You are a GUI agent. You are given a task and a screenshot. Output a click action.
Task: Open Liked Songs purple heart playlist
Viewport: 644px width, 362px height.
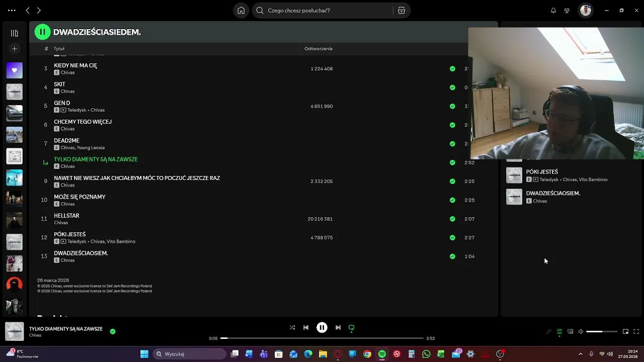click(x=14, y=70)
